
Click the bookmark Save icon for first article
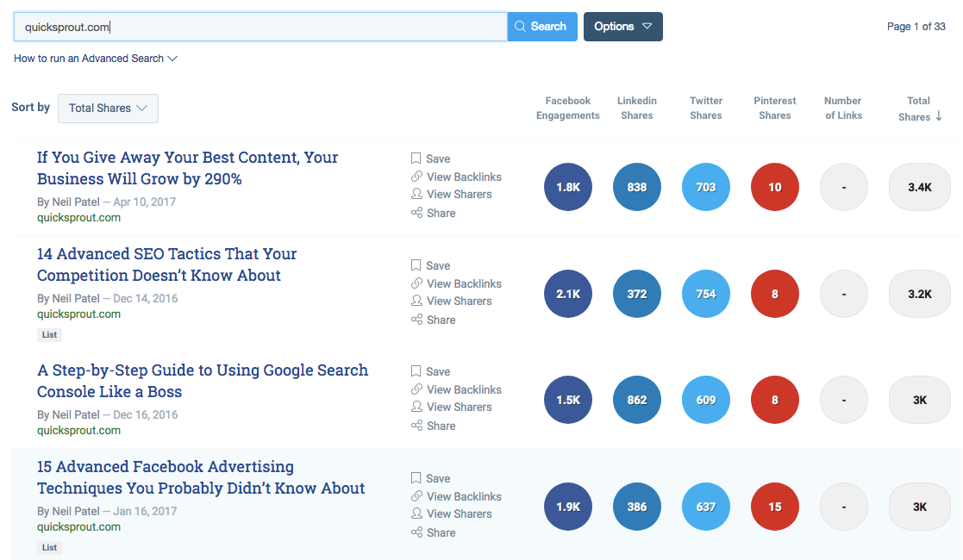(x=416, y=159)
